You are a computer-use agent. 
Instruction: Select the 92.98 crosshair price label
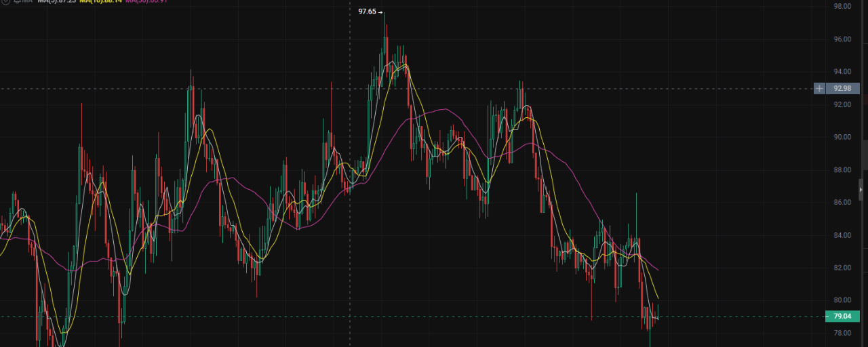842,88
